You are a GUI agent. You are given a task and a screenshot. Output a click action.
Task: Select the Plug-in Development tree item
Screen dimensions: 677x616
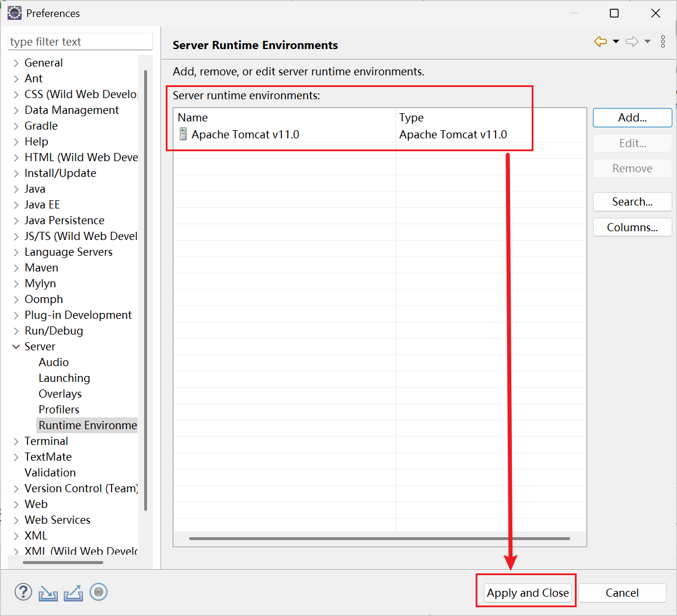pyautogui.click(x=78, y=315)
